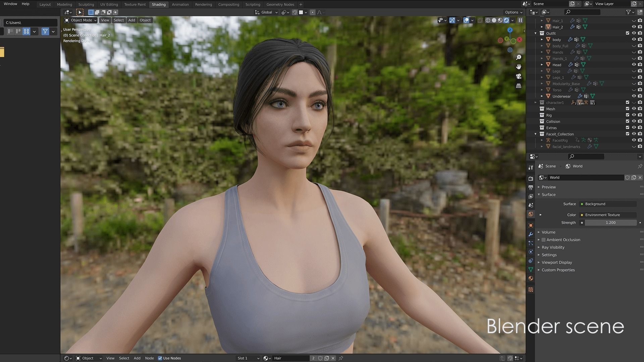
Task: Expand the Volume panel
Action: coord(548,232)
